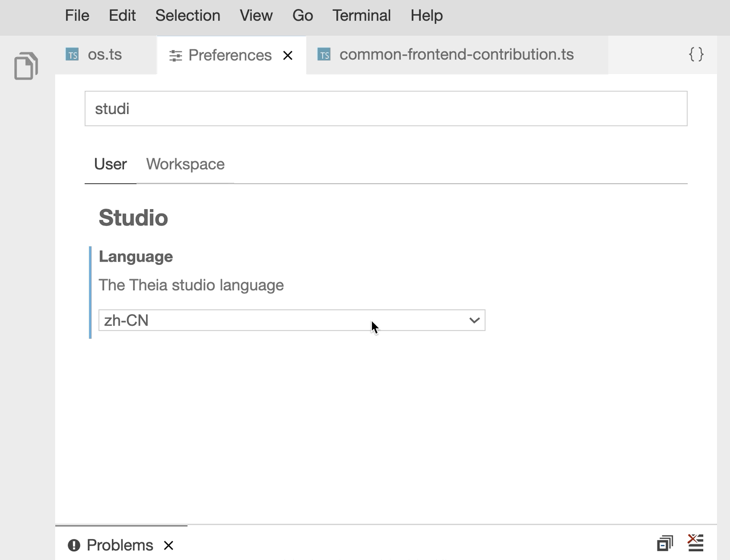This screenshot has height=560, width=730.
Task: Switch to Workspace preferences scope tab
Action: pyautogui.click(x=185, y=164)
